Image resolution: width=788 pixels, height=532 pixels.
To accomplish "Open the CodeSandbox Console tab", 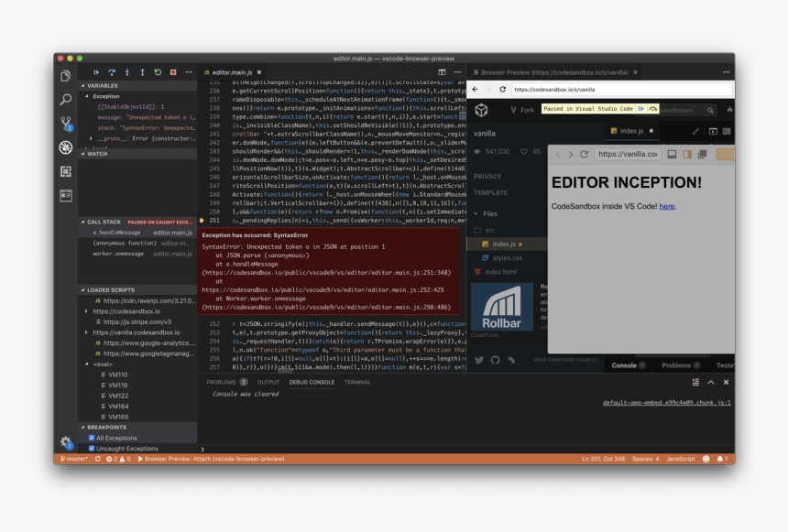I will pos(628,365).
